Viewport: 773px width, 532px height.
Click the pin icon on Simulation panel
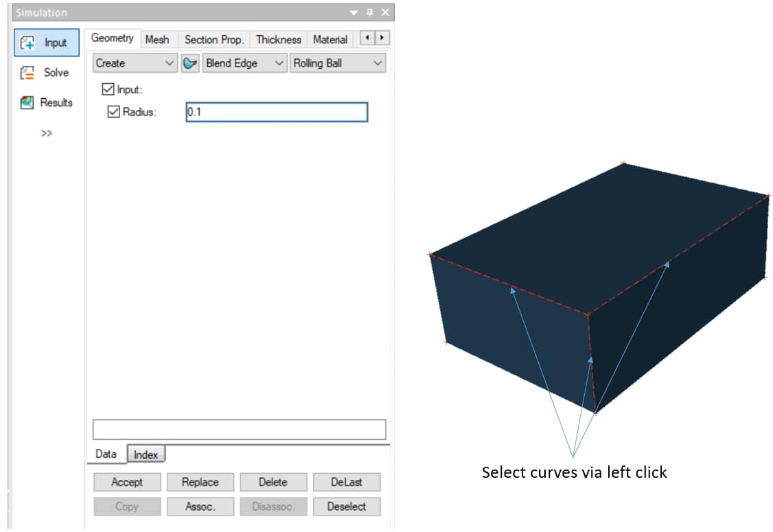[369, 12]
